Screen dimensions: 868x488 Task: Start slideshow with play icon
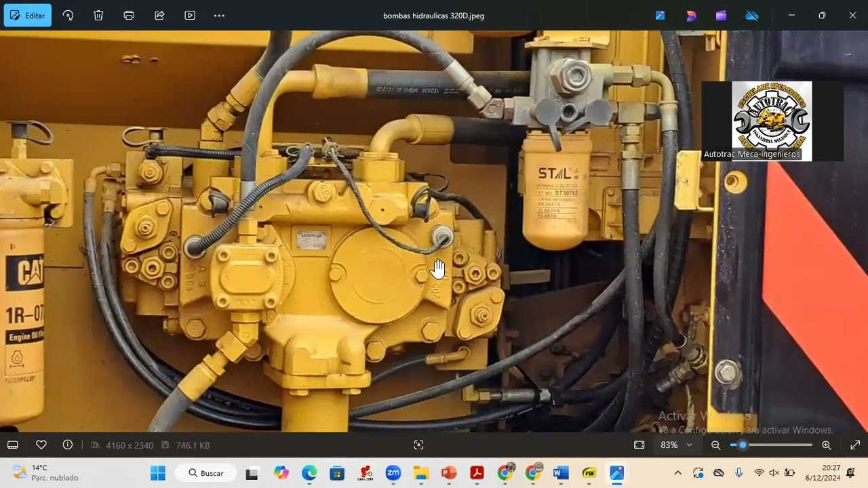coord(190,16)
